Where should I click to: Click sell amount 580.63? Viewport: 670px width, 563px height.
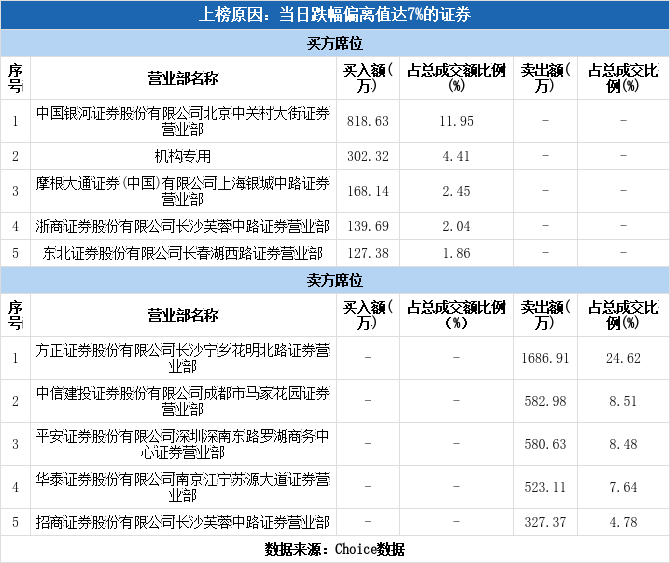pyautogui.click(x=545, y=444)
